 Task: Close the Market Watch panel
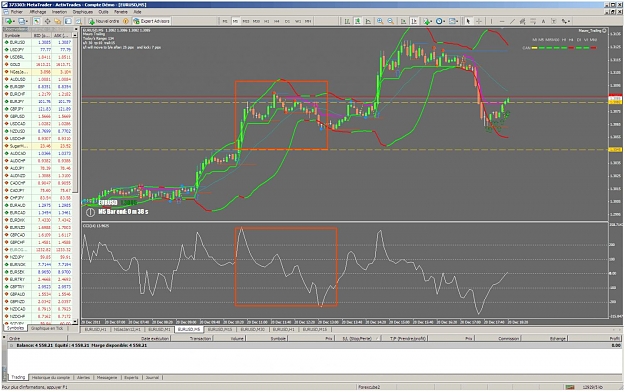(x=75, y=30)
